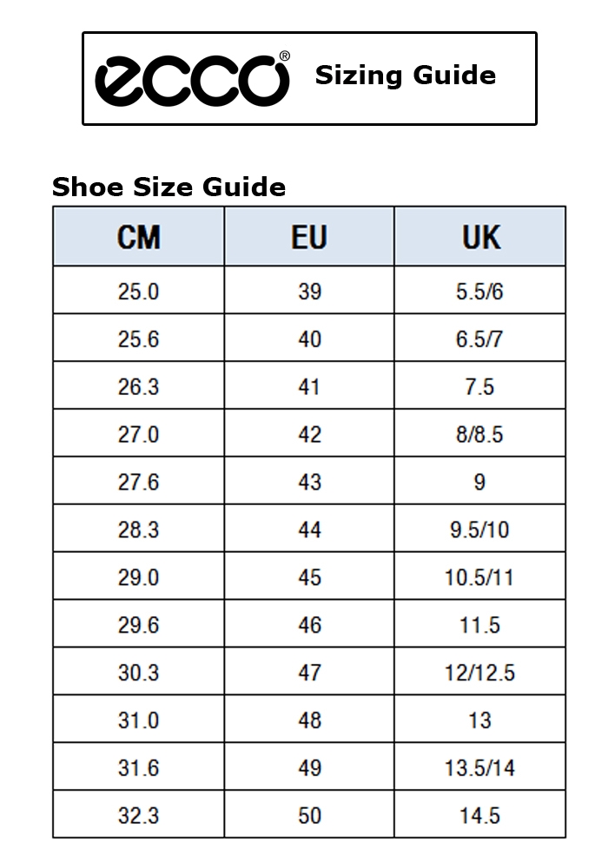Select the EU size 46 cell
615x868 pixels.
click(x=309, y=625)
